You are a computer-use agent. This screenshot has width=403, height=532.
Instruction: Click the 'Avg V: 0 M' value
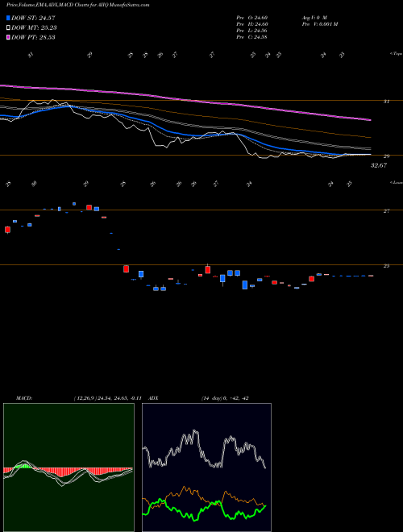pos(314,18)
